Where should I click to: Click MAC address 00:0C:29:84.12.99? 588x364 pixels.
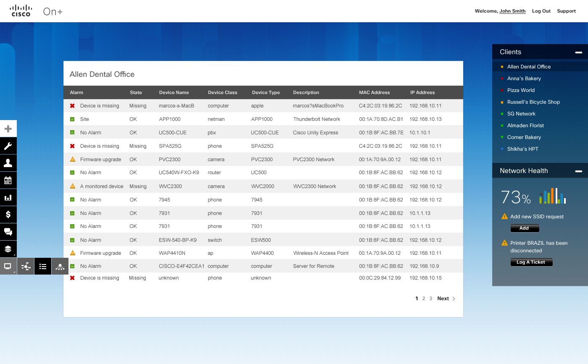tap(380, 278)
